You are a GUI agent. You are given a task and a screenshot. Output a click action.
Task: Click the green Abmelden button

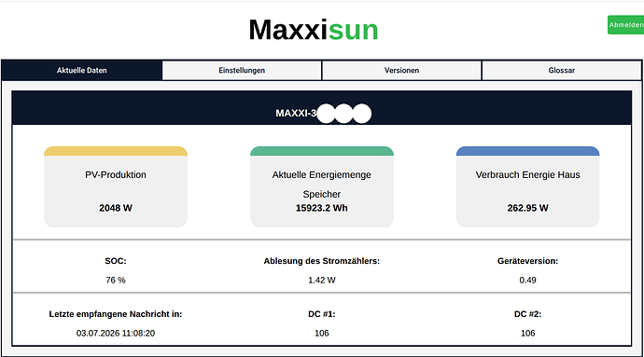[x=625, y=25]
